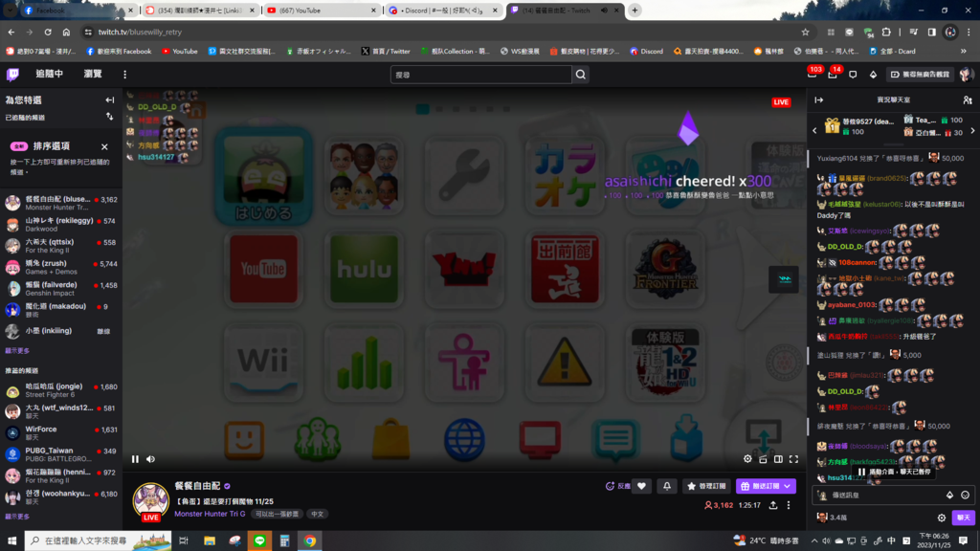Close the 排序選項 tip card

[104, 146]
